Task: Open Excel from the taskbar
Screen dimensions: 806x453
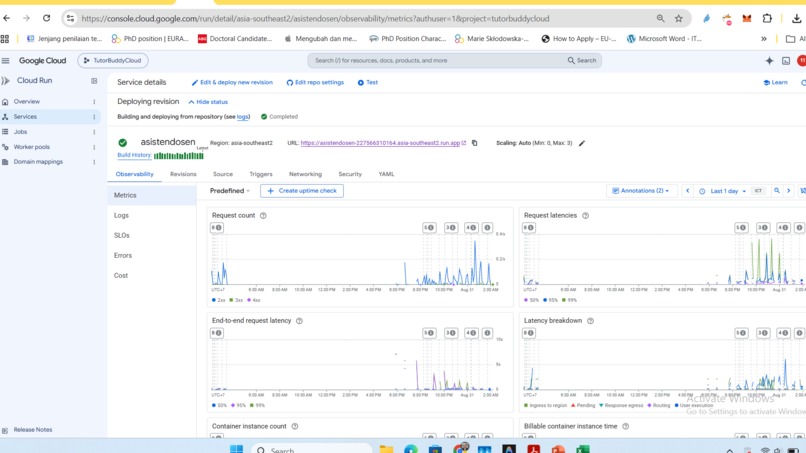Action: pos(582,449)
